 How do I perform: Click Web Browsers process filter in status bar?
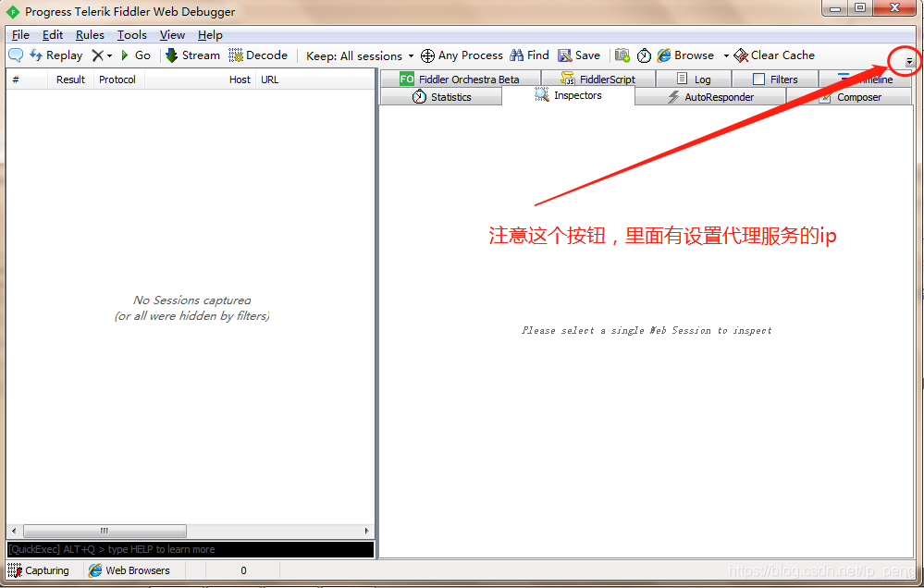point(129,570)
